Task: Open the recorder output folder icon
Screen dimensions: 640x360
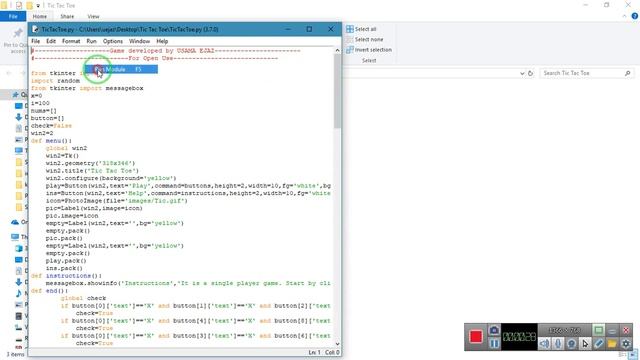Action: [612, 344]
